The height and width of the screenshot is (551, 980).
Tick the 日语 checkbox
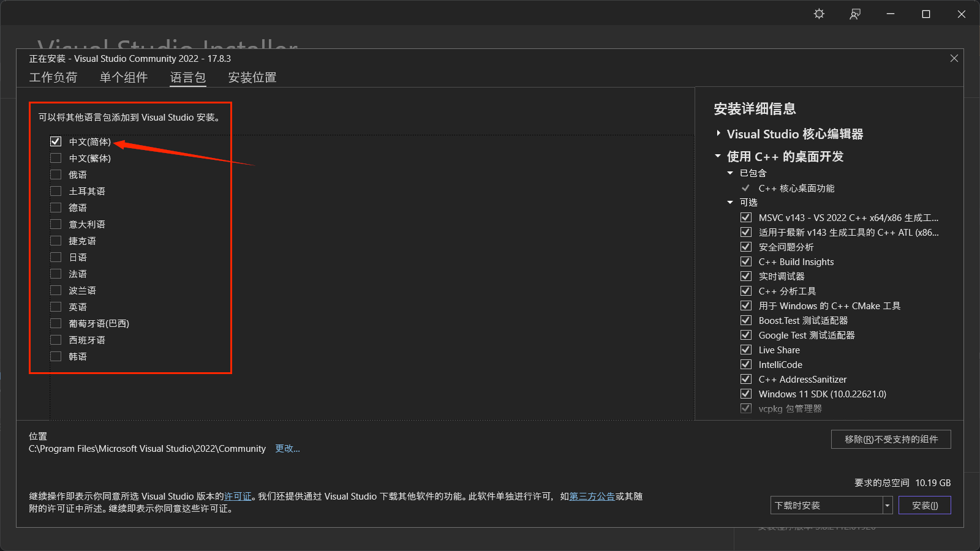56,257
